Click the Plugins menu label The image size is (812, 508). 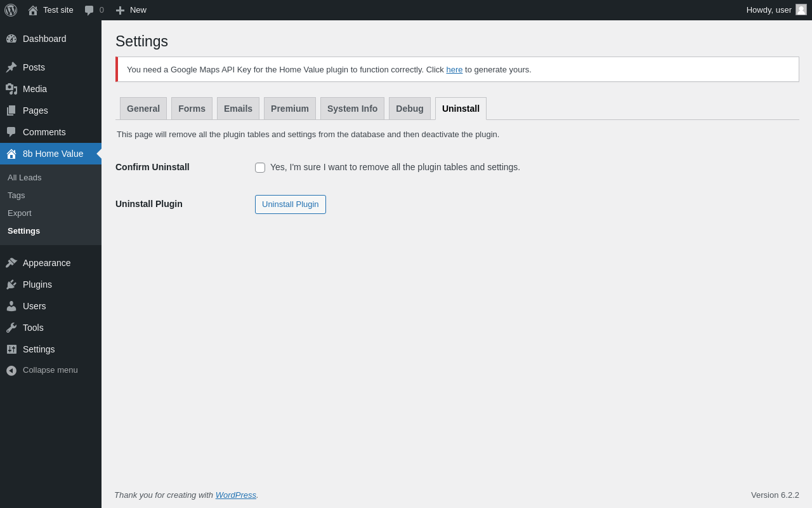(37, 284)
